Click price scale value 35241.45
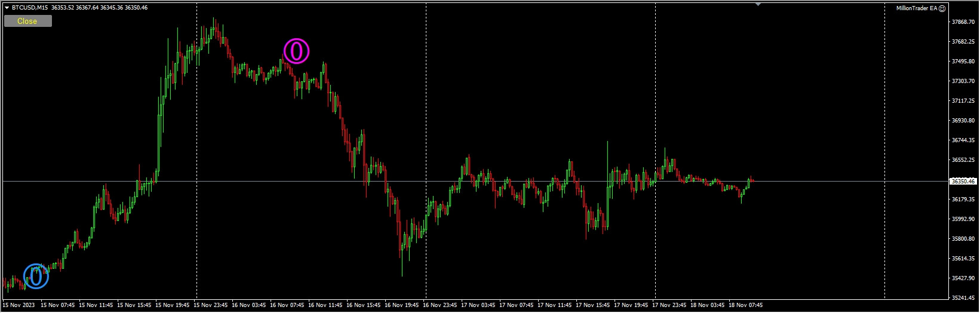This screenshot has width=980, height=313. pos(963,298)
